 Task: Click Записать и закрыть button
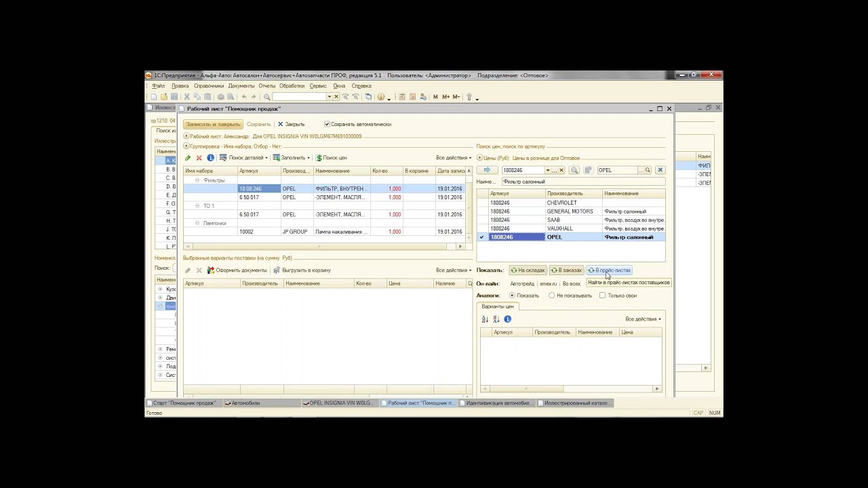(213, 125)
